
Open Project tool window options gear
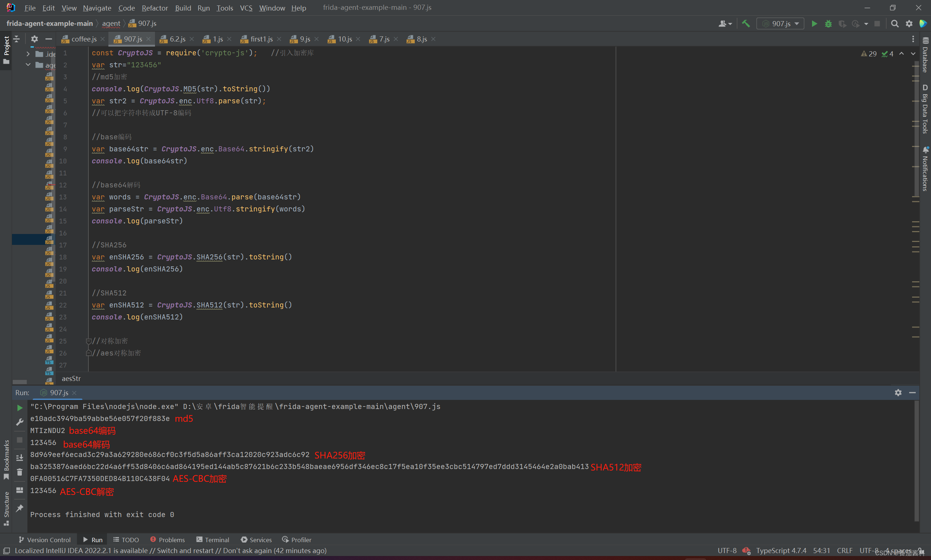pos(34,39)
